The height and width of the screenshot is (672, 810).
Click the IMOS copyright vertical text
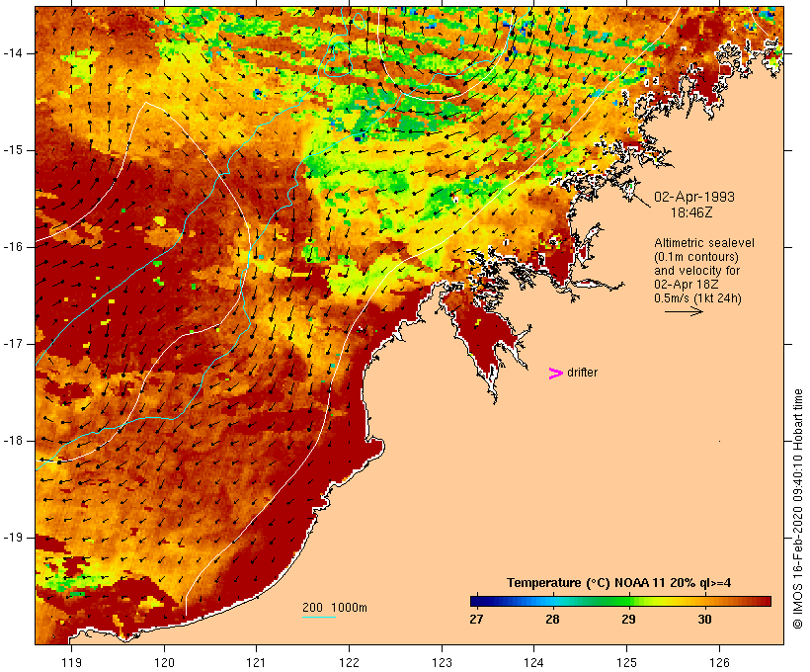point(797,509)
